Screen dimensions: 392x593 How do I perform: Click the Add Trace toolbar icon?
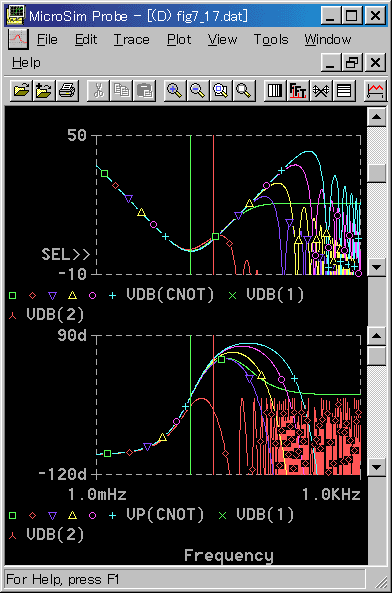point(375,91)
